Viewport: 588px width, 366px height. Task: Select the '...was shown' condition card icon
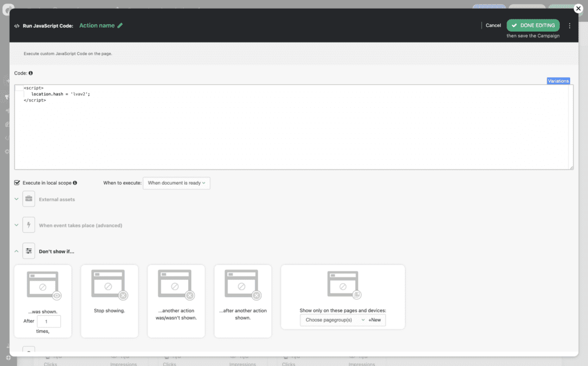42,283
